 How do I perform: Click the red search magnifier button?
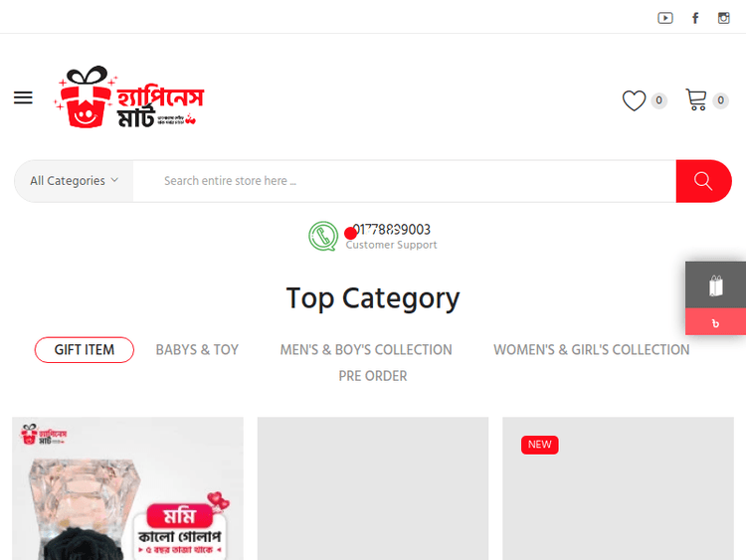point(703,181)
